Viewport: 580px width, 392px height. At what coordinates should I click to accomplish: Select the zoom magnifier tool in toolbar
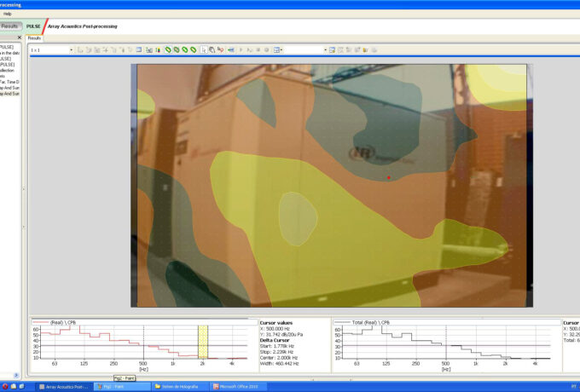tap(212, 50)
